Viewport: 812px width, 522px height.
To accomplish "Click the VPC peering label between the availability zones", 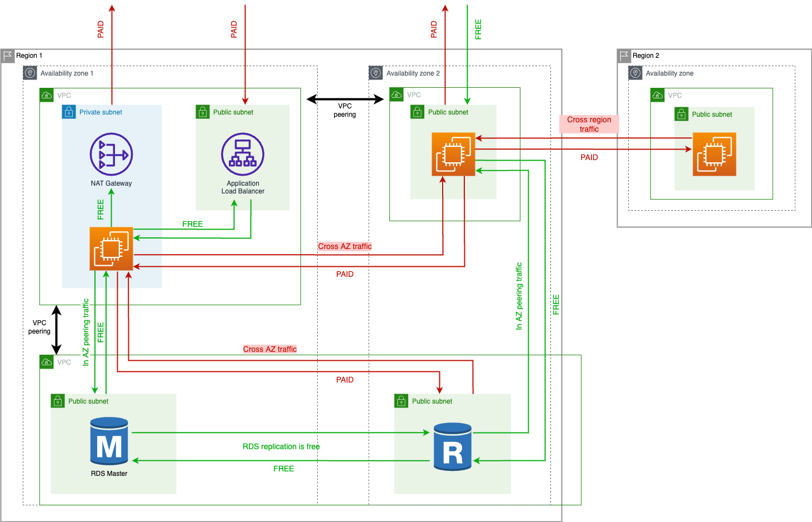I will [x=345, y=110].
